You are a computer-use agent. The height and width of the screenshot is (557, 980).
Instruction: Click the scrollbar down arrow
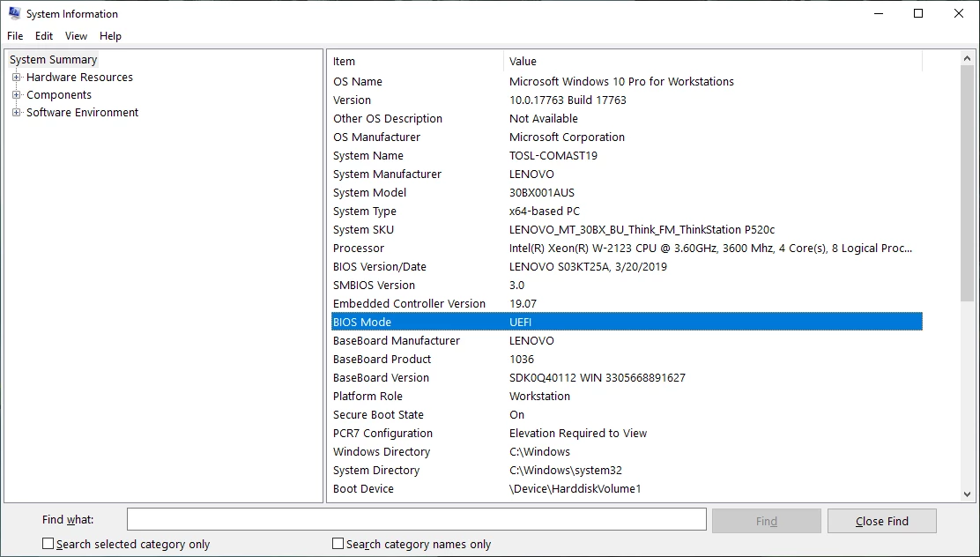[967, 494]
